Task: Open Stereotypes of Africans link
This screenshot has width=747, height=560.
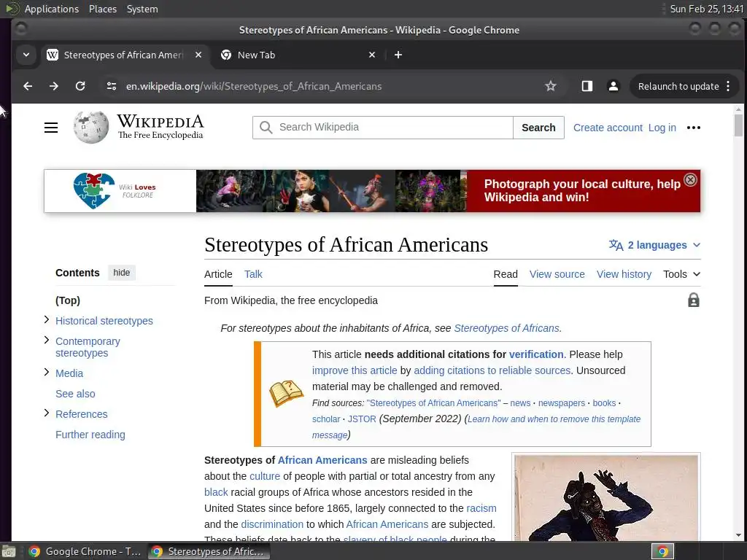Action: [x=506, y=328]
